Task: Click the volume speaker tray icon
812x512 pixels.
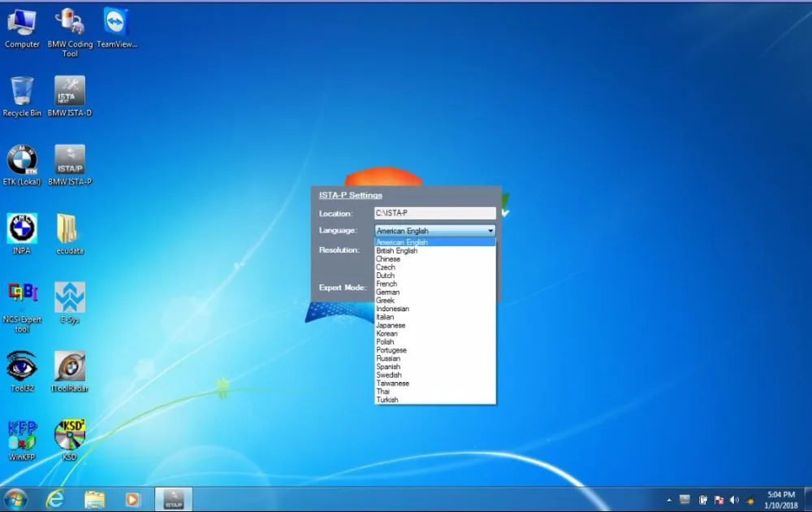Action: point(734,500)
